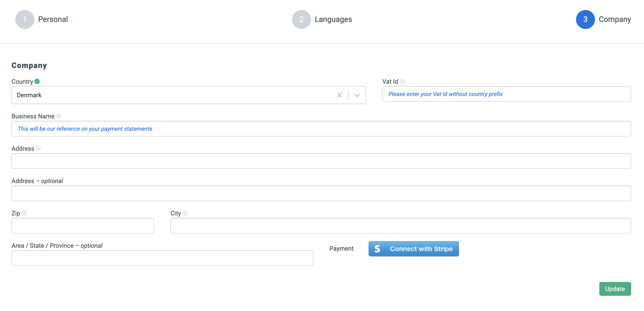Image resolution: width=644 pixels, height=311 pixels.
Task: Go to step 1 Personal
Action: [x=25, y=19]
